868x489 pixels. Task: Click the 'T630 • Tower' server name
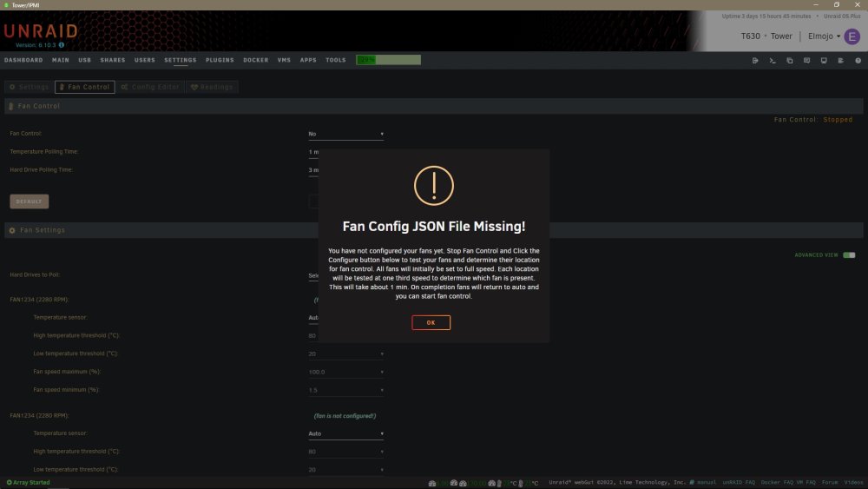tap(766, 36)
